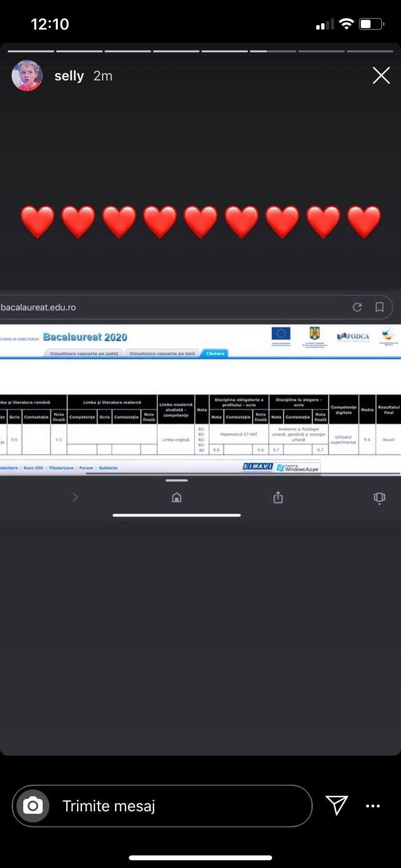Tap the browser home icon
This screenshot has height=868, width=401.
pos(177,497)
